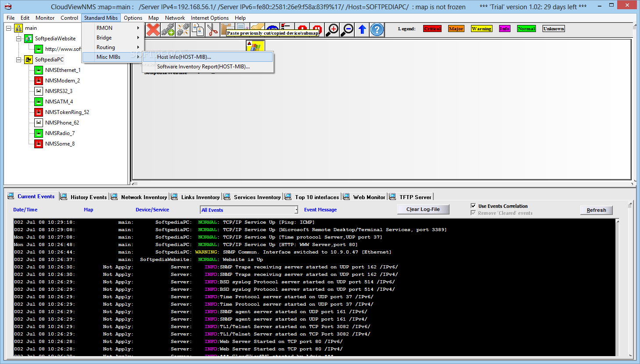Image resolution: width=640 pixels, height=364 pixels.
Task: Open the Monitor menu
Action: 45,18
